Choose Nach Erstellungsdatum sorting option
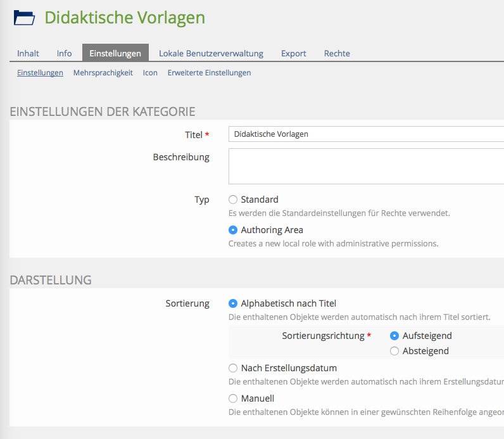This screenshot has height=439, width=504. tap(233, 368)
